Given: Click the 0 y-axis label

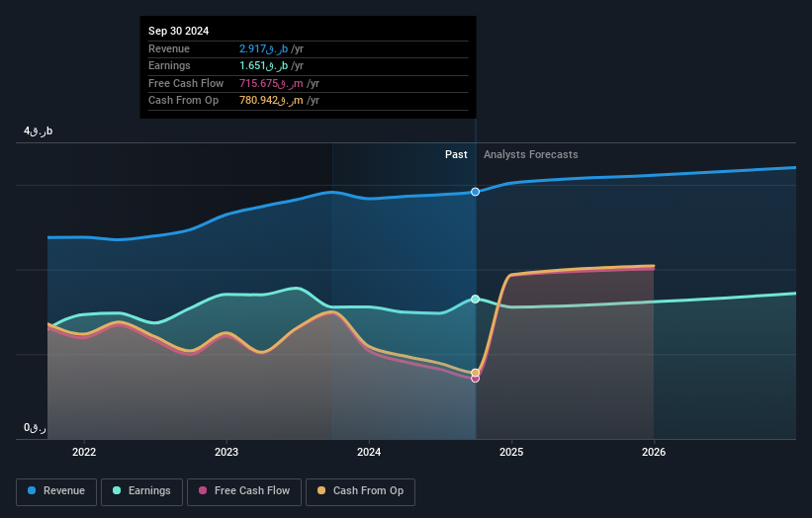Looking at the screenshot, I should point(35,428).
